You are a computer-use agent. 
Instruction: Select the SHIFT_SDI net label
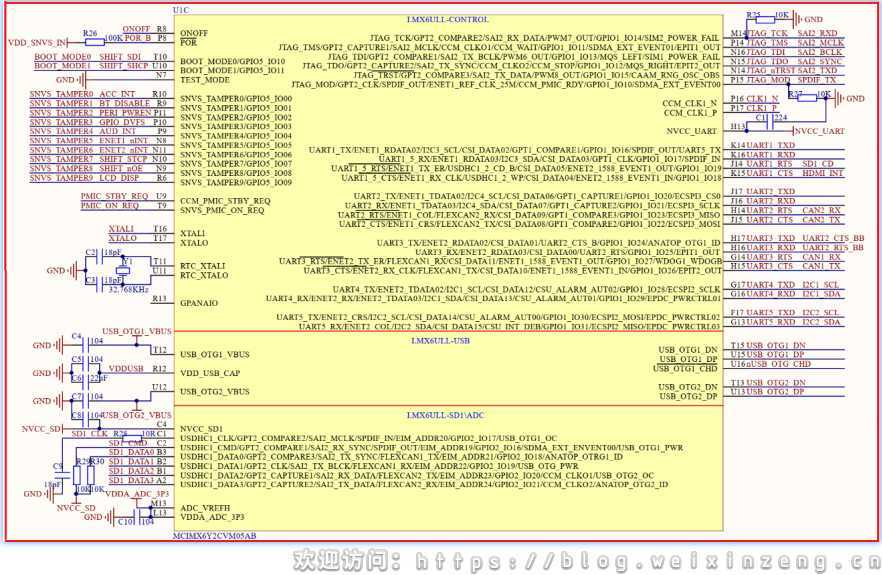click(120, 57)
